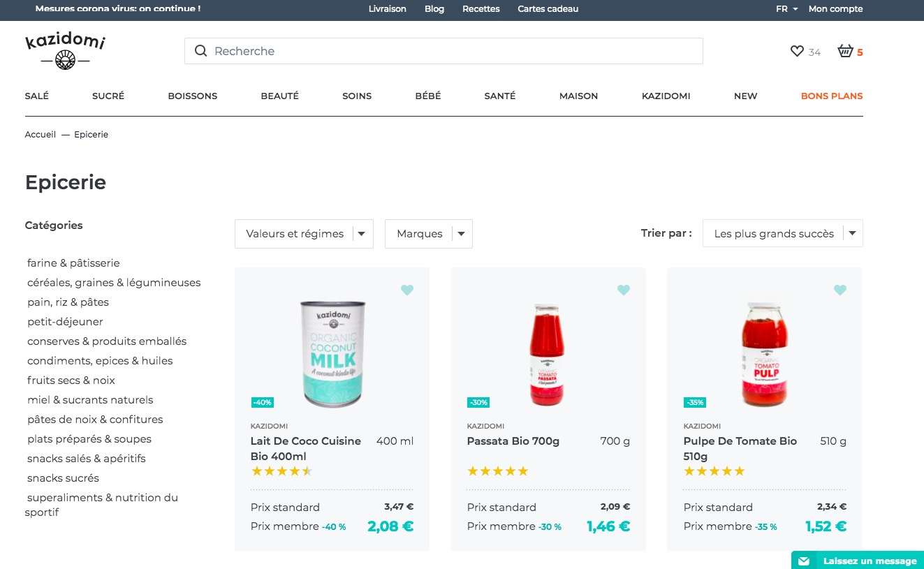This screenshot has height=569, width=924.
Task: Click the corona virus measures notice
Action: point(118,9)
